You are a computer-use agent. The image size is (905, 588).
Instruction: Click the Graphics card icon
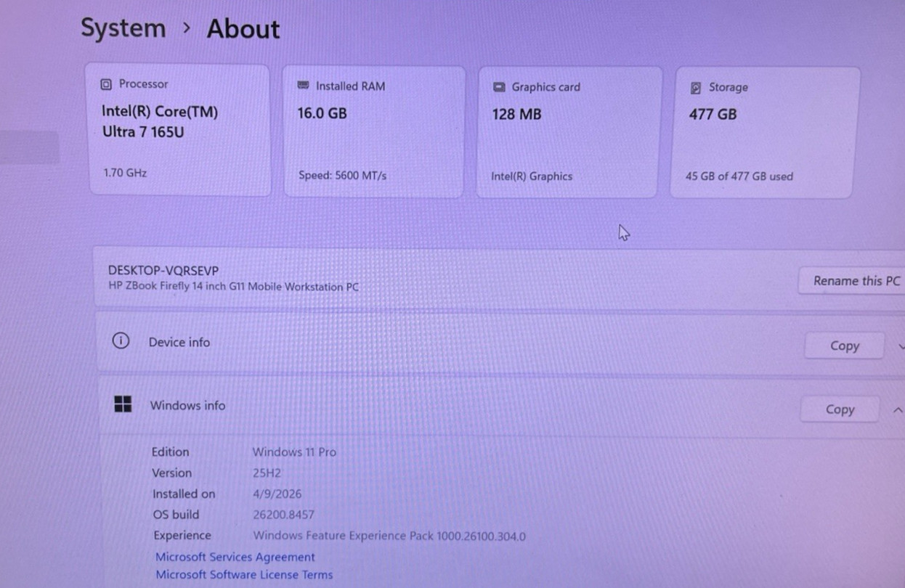pos(499,87)
